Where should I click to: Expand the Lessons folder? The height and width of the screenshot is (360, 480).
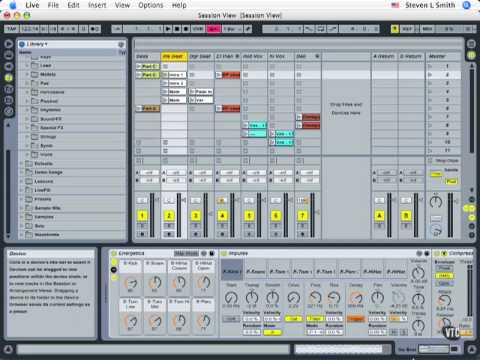22,181
